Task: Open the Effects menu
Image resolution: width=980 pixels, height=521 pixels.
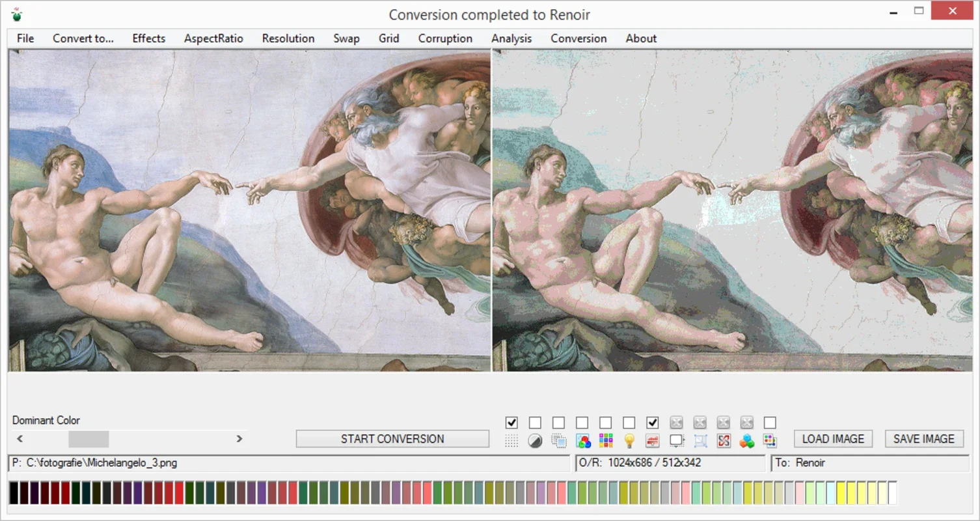Action: [x=149, y=38]
